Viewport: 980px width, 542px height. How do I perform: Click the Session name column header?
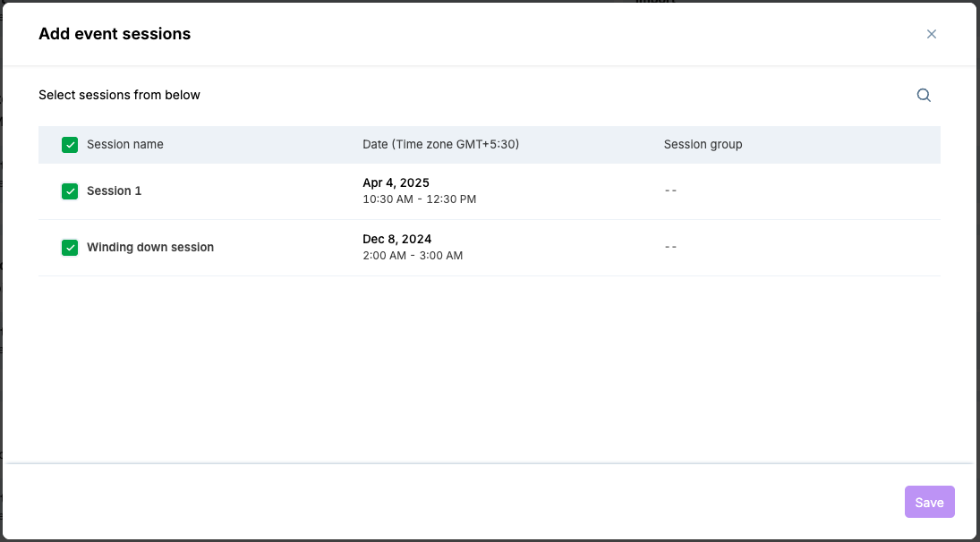(124, 145)
